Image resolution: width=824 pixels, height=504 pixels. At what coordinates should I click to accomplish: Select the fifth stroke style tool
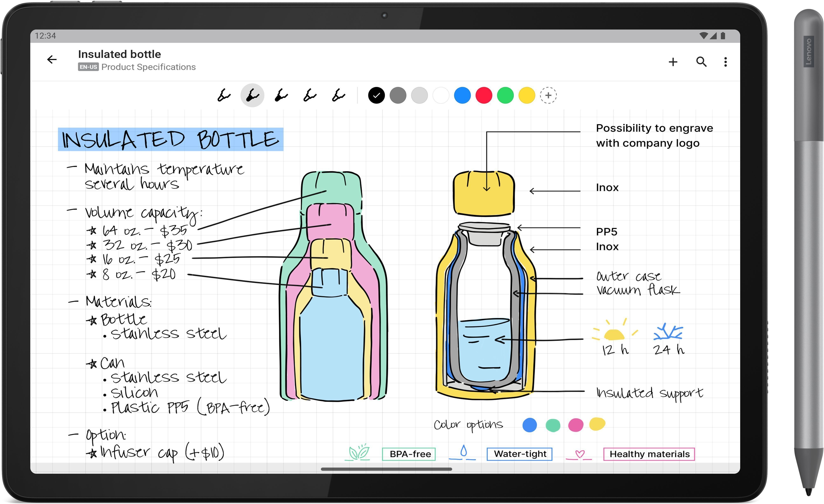coord(337,95)
